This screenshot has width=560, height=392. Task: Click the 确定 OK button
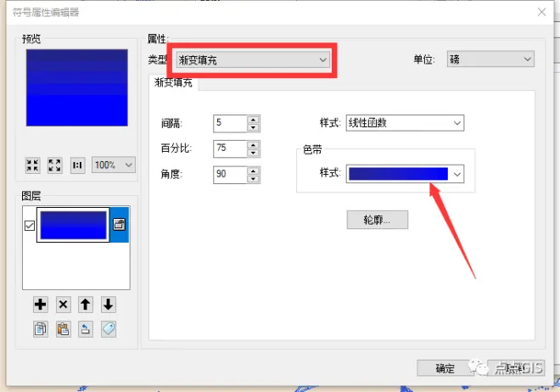coord(445,367)
